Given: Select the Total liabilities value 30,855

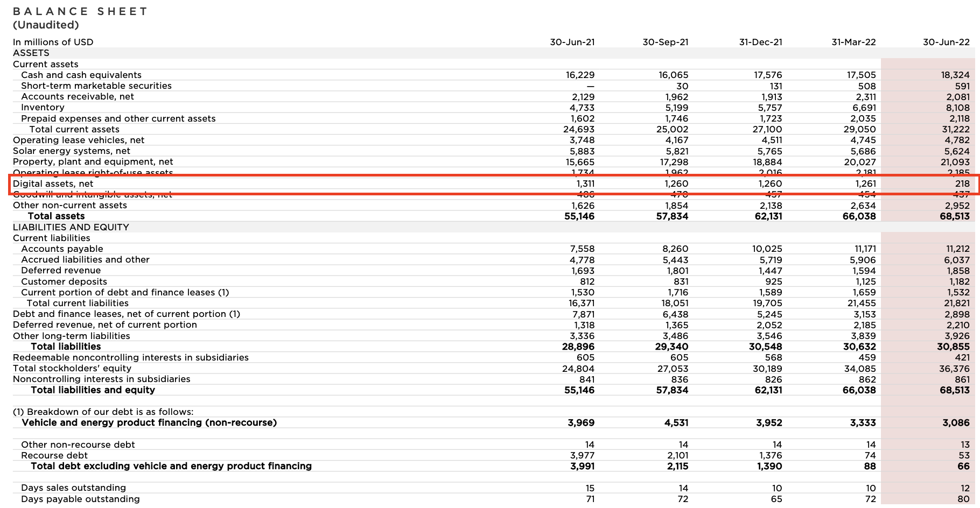Looking at the screenshot, I should [954, 347].
